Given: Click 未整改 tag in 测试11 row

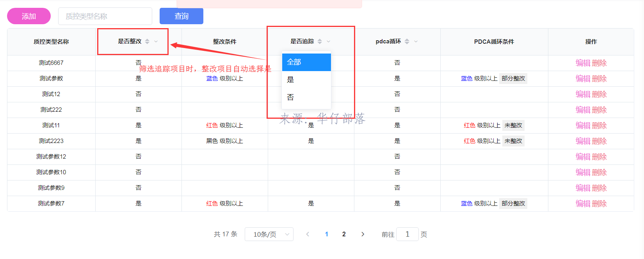Looking at the screenshot, I should click(513, 125).
